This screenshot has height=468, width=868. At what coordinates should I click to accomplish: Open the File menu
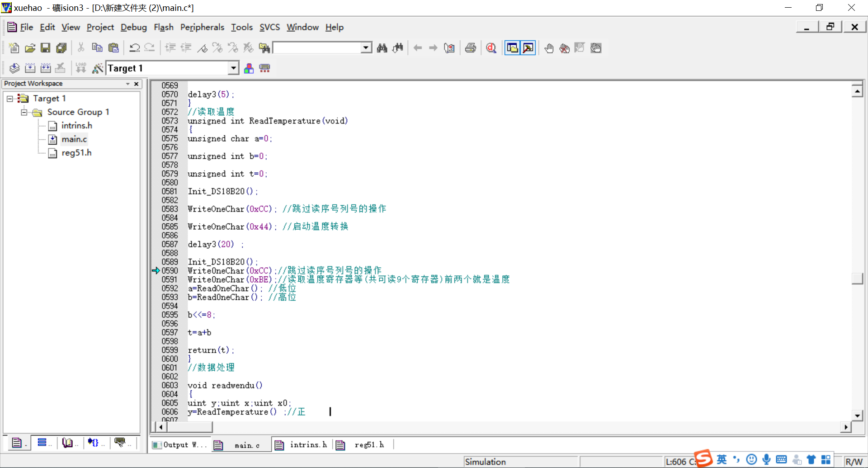27,28
